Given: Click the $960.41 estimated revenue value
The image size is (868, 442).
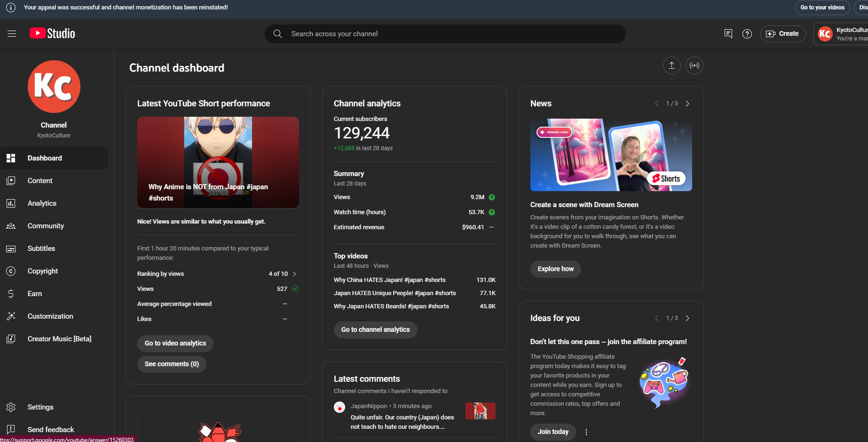Looking at the screenshot, I should pyautogui.click(x=473, y=227).
